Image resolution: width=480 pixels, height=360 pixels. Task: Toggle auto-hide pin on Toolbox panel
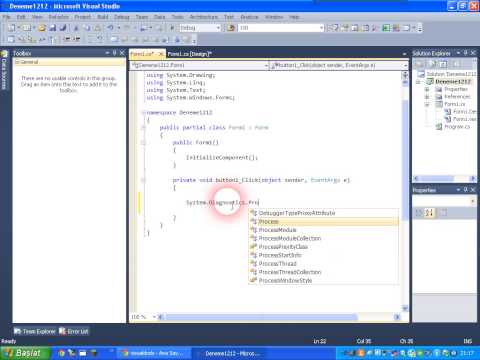click(114, 53)
